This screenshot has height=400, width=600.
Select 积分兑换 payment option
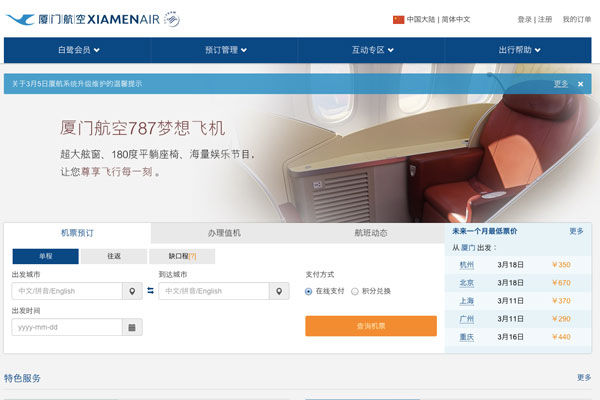(x=355, y=292)
